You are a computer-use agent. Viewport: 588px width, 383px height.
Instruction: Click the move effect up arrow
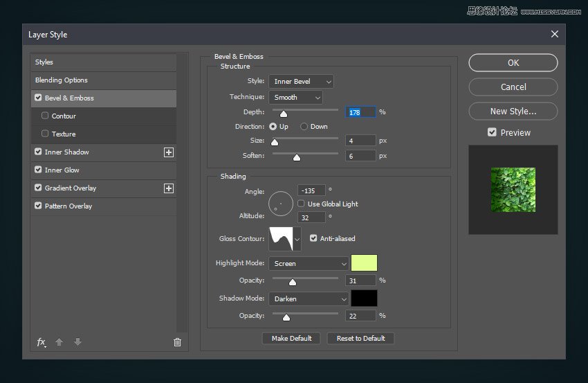59,342
